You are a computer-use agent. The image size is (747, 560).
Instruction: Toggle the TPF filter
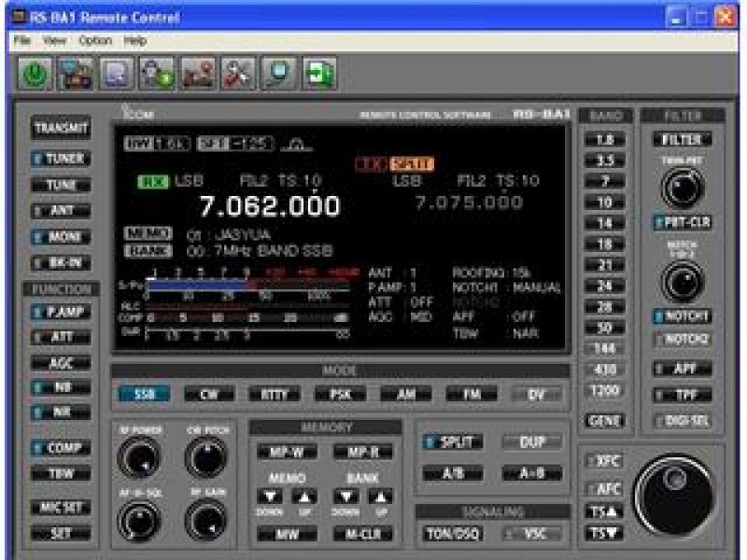pyautogui.click(x=683, y=395)
